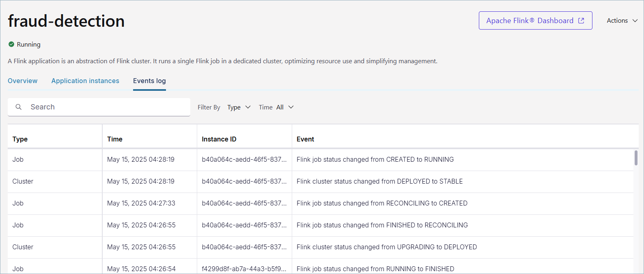
Task: Click the magnifying glass search icon
Action: [x=19, y=107]
